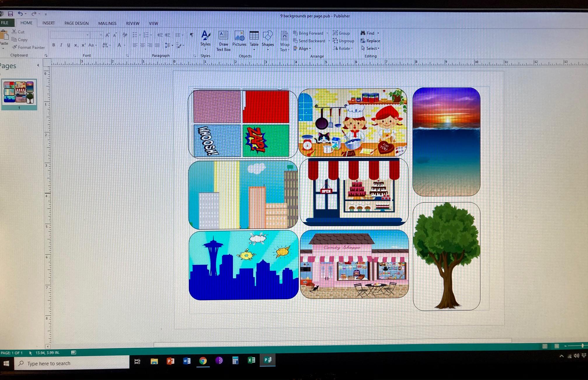
Task: Save the publication using the Save icon
Action: coord(11,13)
